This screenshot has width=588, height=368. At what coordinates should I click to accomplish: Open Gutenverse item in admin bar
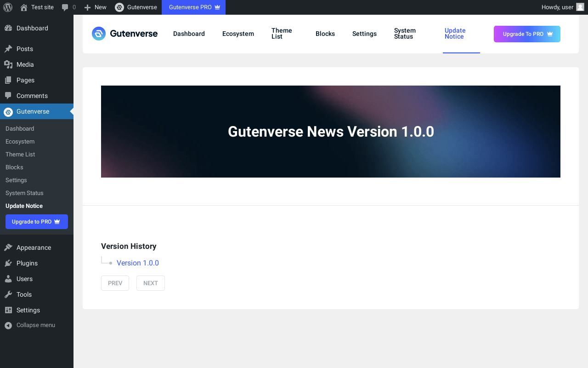point(136,7)
